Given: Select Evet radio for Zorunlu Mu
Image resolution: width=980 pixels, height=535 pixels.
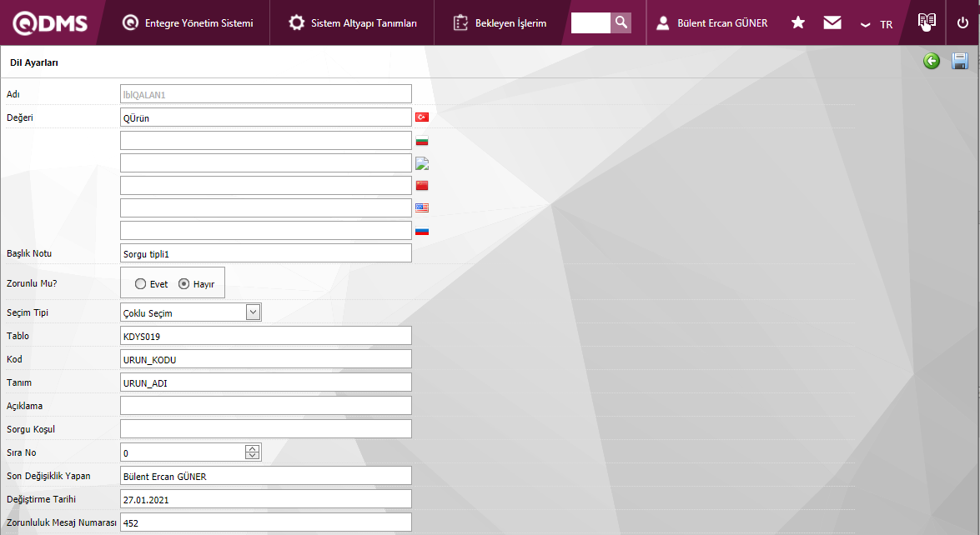Looking at the screenshot, I should point(141,284).
